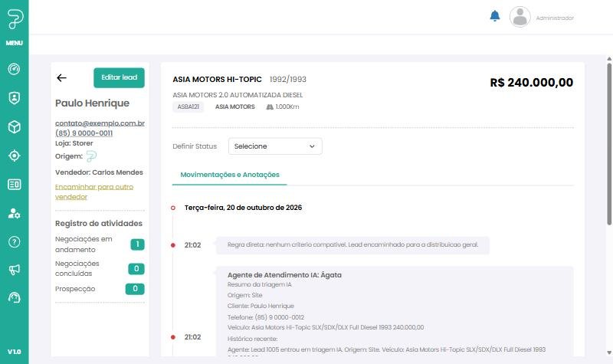
Task: Click the V1.0 version label
Action: [x=14, y=352]
